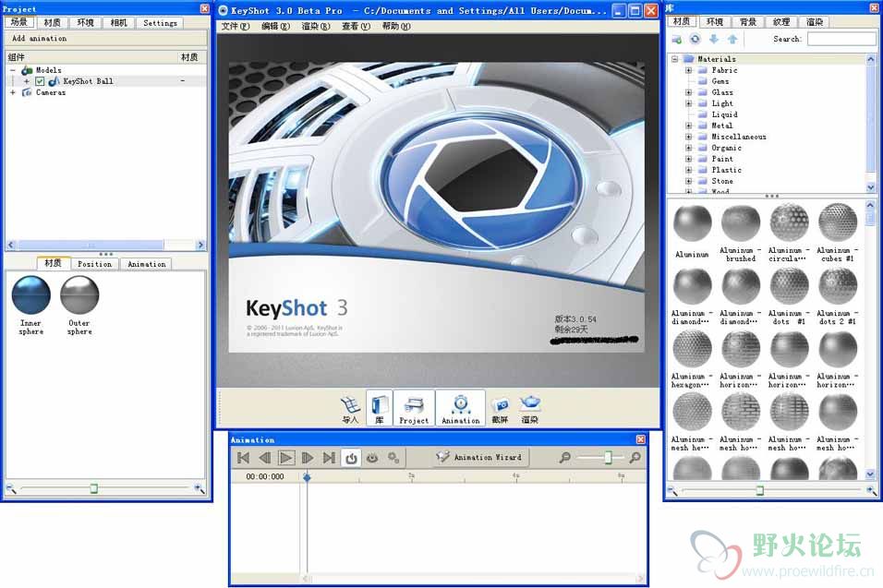Open the 相机 tab in the Project panel

tap(119, 22)
